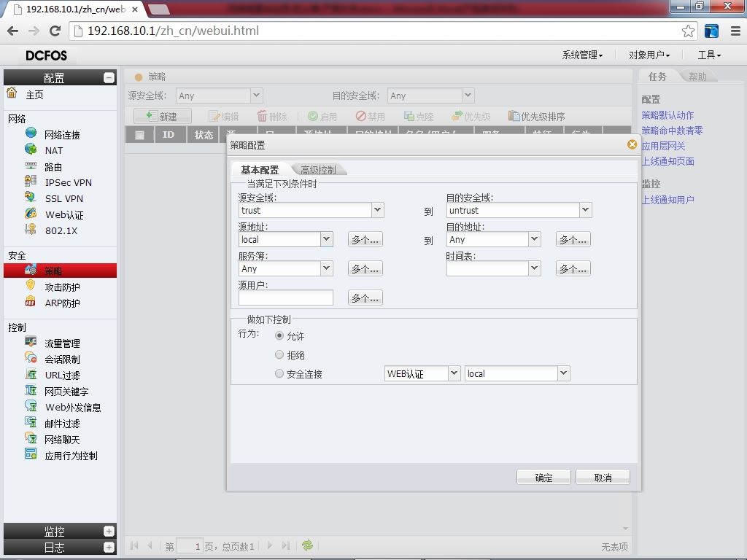Switch to the 高级控制 tab
The image size is (747, 560).
pos(318,169)
